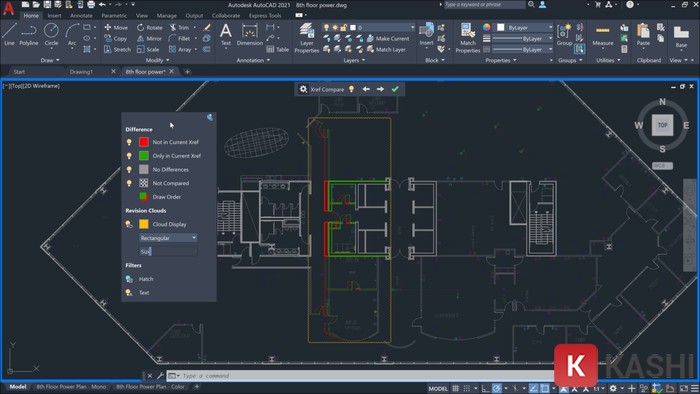Image resolution: width=700 pixels, height=394 pixels.
Task: Insert a Table
Action: (x=278, y=50)
